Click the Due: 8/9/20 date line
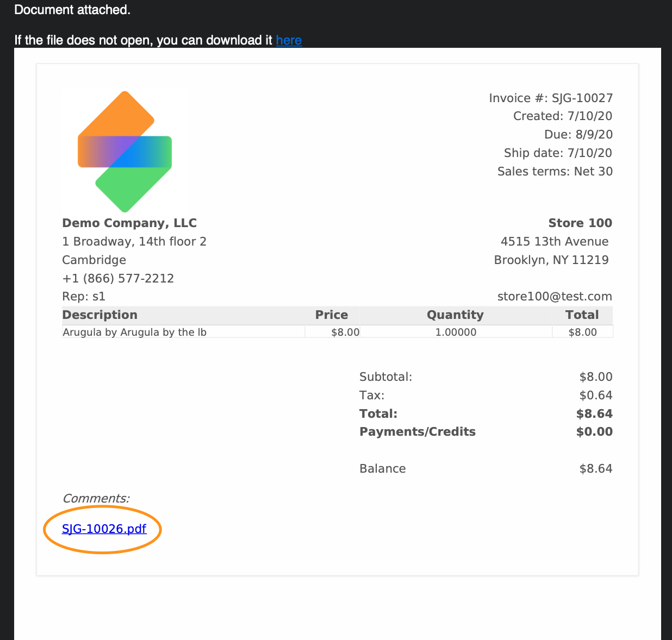Screen dimensions: 672x640 coord(578,135)
